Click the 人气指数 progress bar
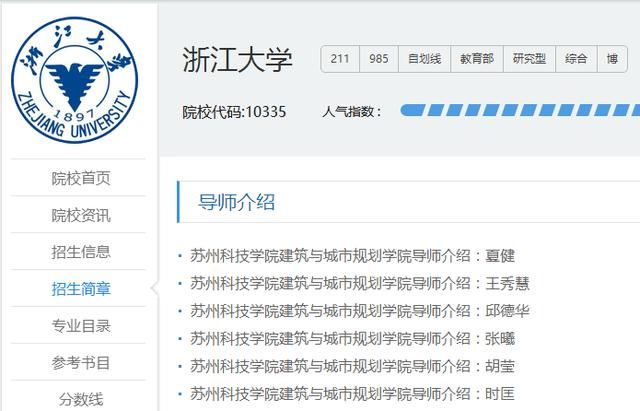Viewport: 640px width, 411px height. click(520, 110)
